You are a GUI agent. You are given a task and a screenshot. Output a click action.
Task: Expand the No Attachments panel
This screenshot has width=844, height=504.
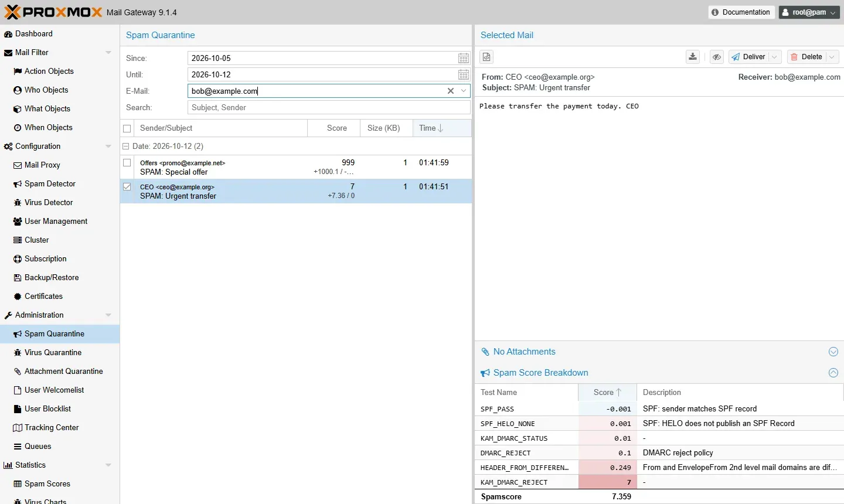833,352
